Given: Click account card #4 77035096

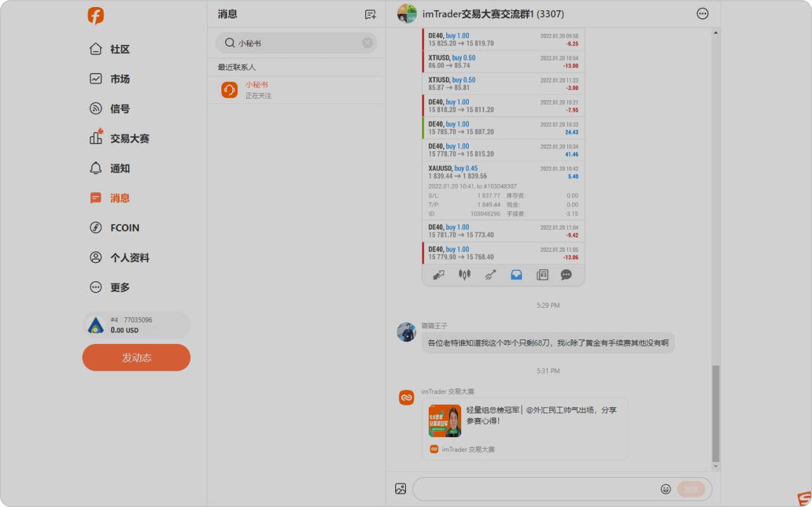Looking at the screenshot, I should [x=136, y=325].
